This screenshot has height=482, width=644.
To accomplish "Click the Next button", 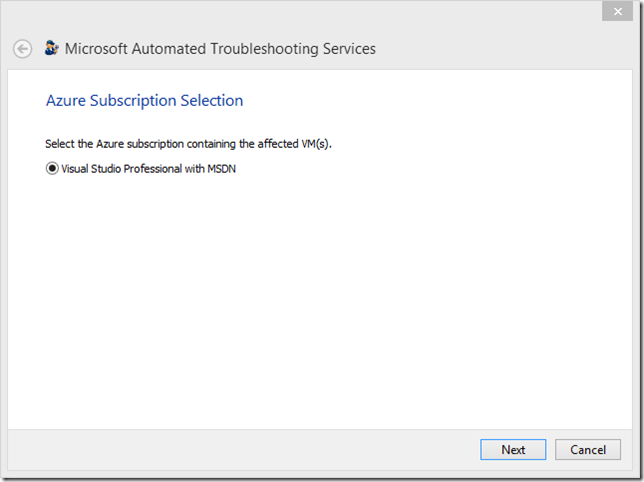I will (x=513, y=450).
